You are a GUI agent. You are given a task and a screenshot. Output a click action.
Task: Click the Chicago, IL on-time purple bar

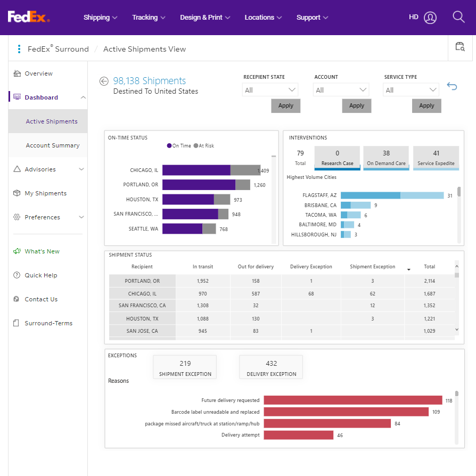196,170
